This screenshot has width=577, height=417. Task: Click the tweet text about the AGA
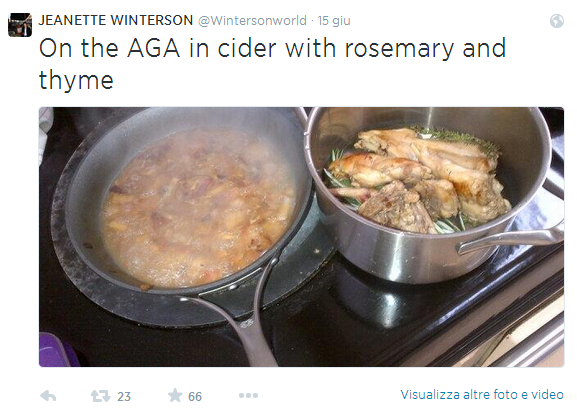tap(272, 64)
